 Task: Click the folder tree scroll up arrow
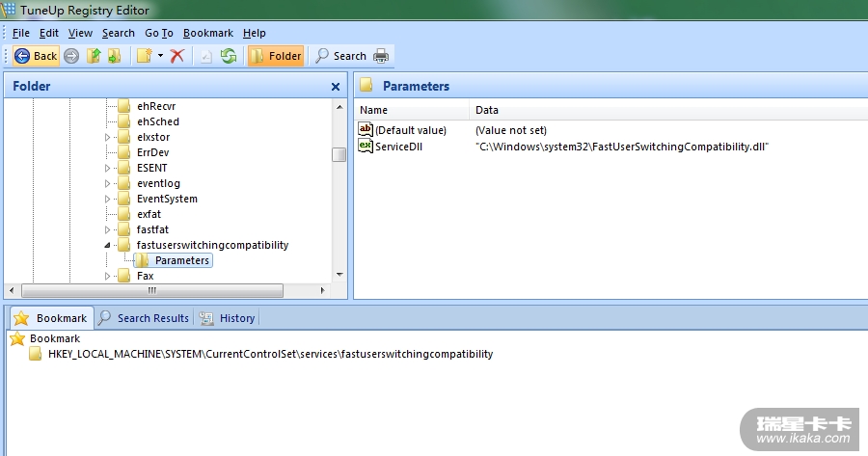pos(339,107)
